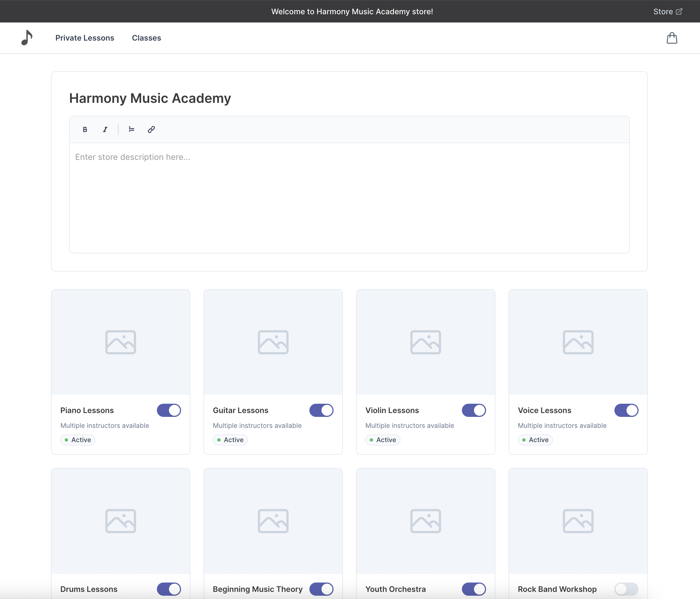Viewport: 700px width, 599px height.
Task: Open the Private Lessons menu
Action: click(85, 38)
